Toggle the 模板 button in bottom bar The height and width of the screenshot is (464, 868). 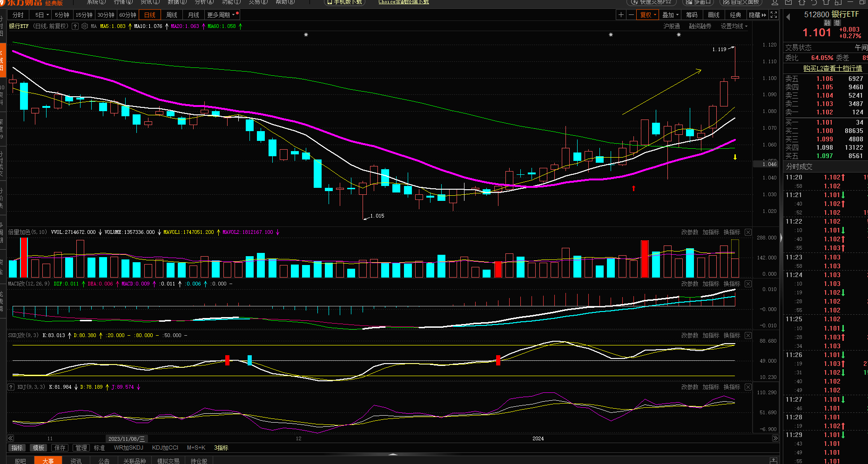click(x=38, y=448)
